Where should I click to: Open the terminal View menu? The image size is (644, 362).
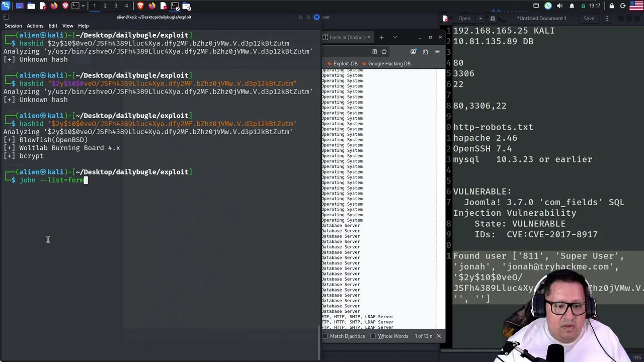click(67, 26)
